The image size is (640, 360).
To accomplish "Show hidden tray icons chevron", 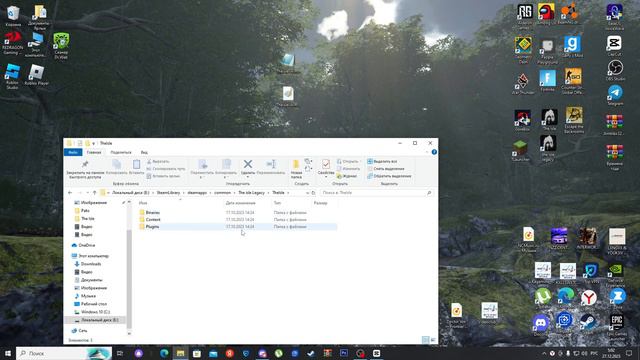I will point(544,353).
